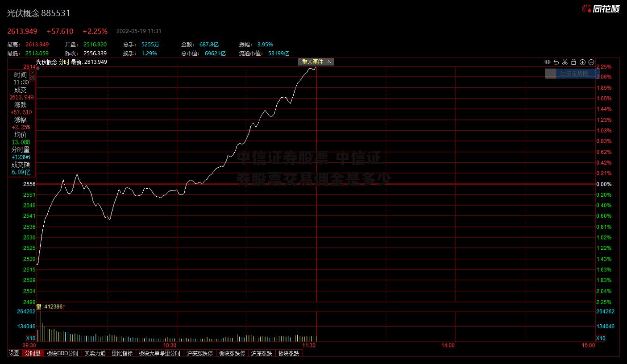Toggle the padlock icon above chart

[x=573, y=62]
